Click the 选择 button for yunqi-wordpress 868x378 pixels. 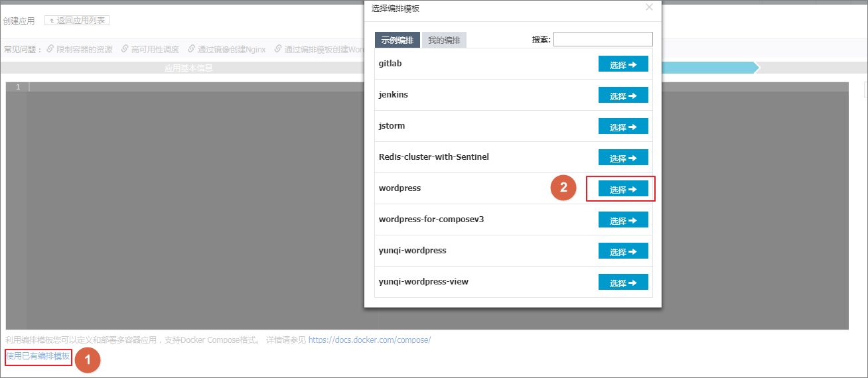tap(623, 251)
